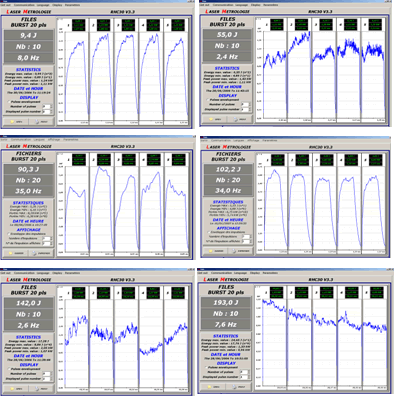The width and height of the screenshot is (394, 396).
Task: Click the folder Ouvrir icon in 102,2 J window
Action: 211,251
